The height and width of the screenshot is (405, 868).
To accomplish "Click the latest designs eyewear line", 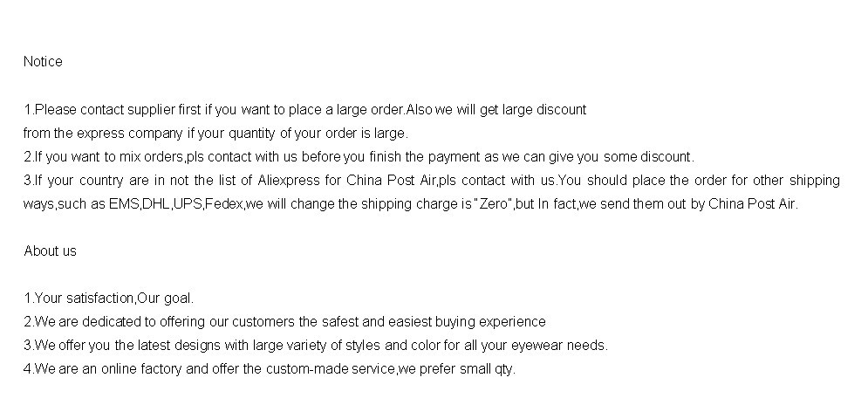I will click(x=316, y=345).
